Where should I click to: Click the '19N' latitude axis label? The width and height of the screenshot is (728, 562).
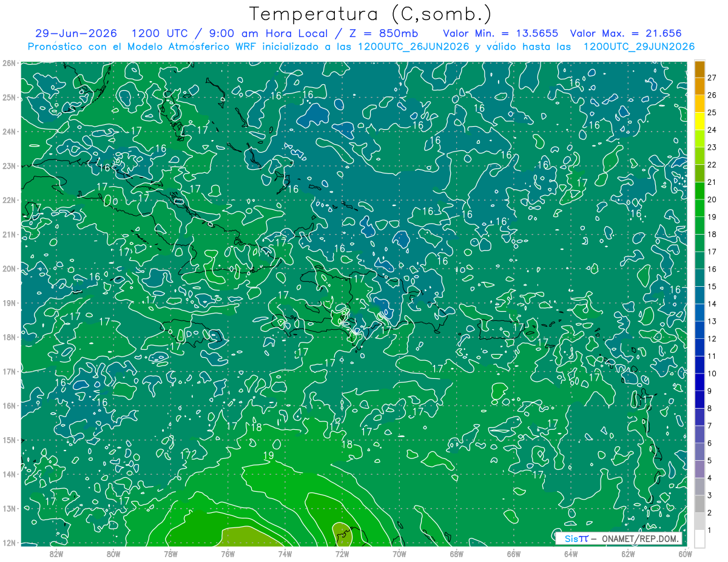10,303
